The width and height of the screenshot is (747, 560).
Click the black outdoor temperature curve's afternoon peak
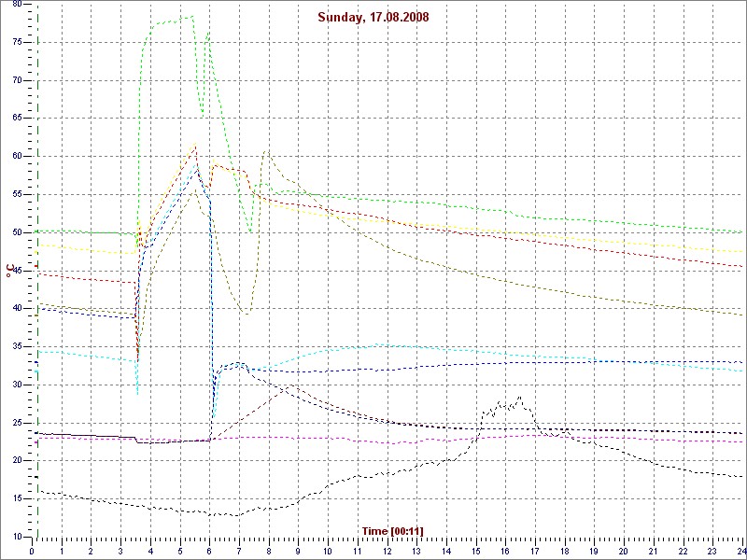(519, 398)
